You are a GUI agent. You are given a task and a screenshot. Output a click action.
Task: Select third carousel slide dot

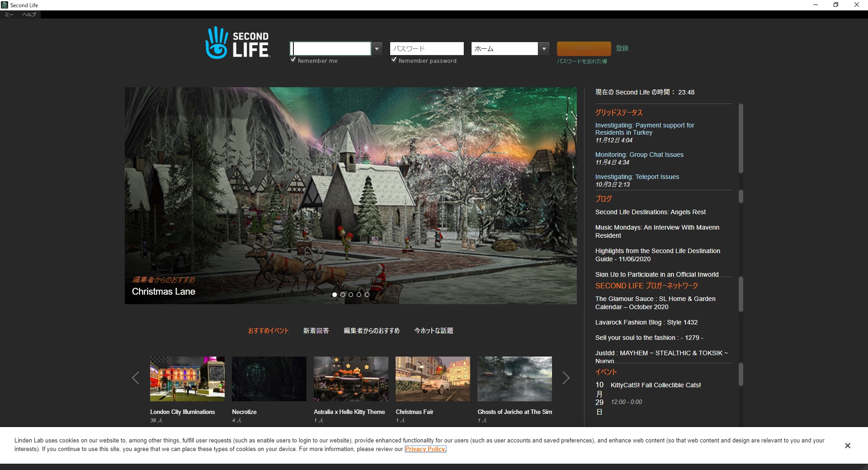click(x=351, y=295)
